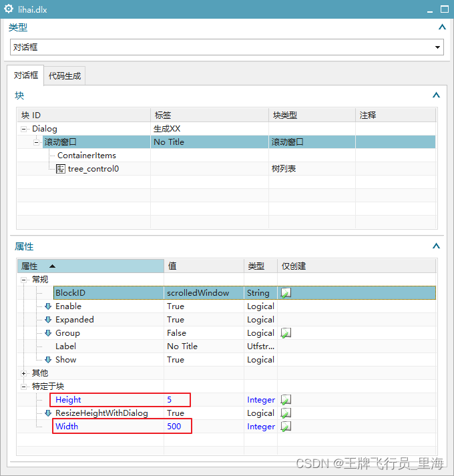Screen dimensions: 454x476
Task: Click the Show property value True
Action: (x=204, y=360)
